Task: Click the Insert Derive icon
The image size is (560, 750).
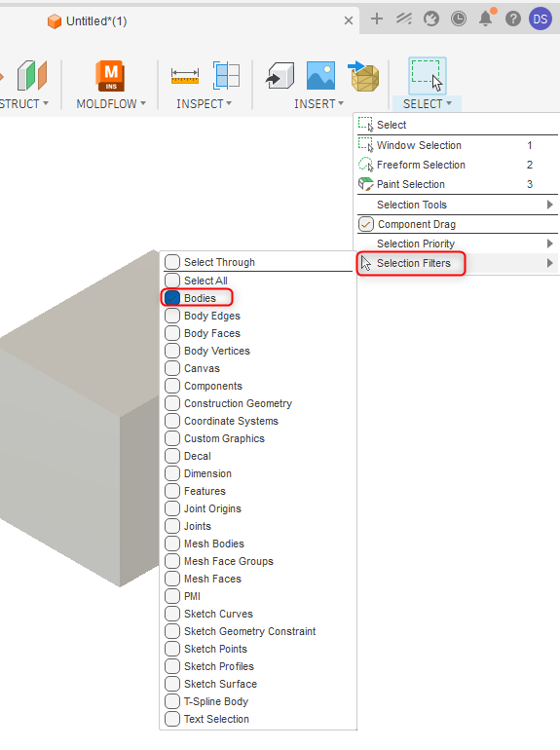Action: point(280,76)
